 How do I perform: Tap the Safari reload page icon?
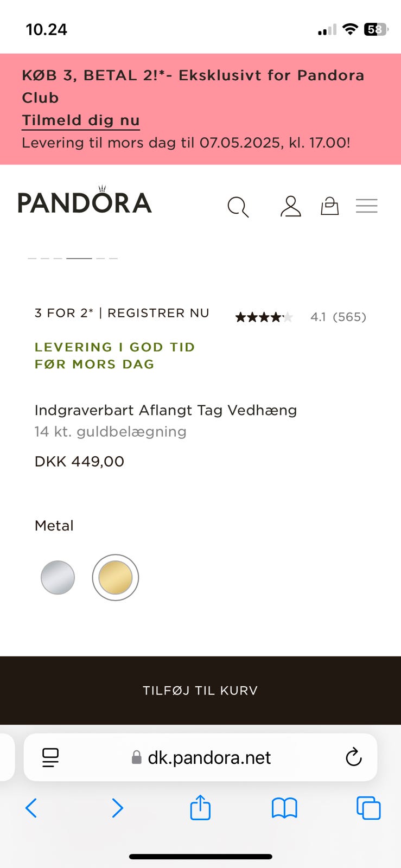[x=353, y=757]
